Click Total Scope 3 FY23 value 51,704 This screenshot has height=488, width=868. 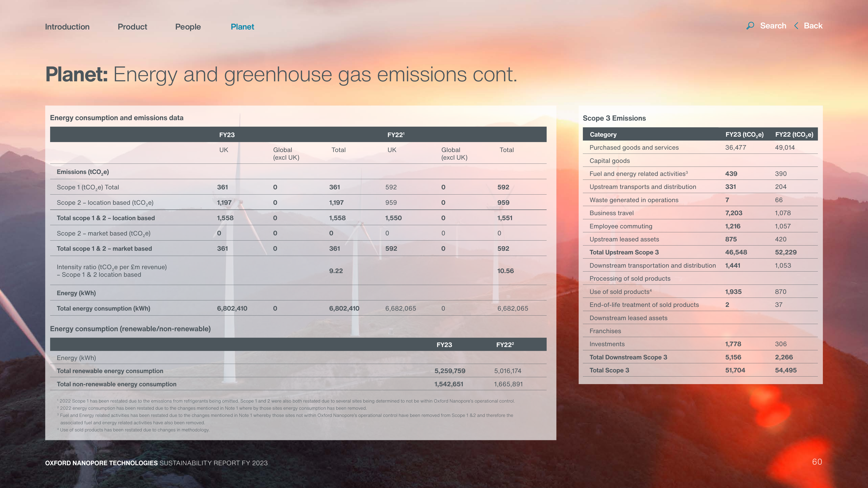735,370
